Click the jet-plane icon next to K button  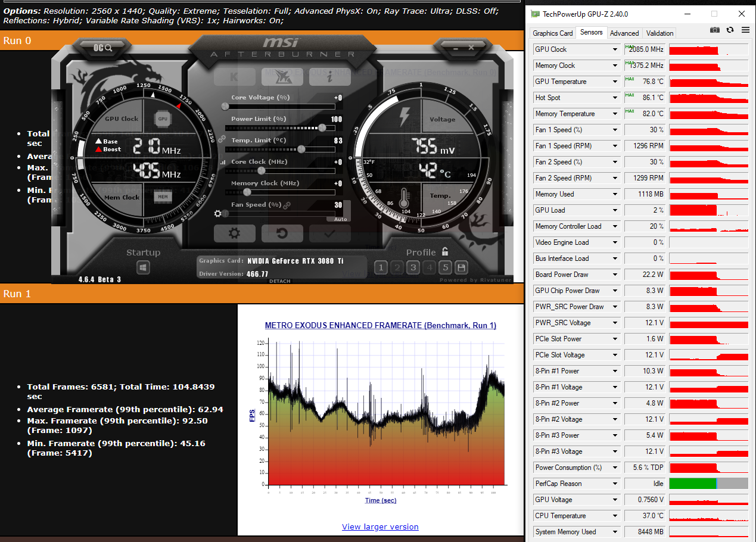point(282,76)
